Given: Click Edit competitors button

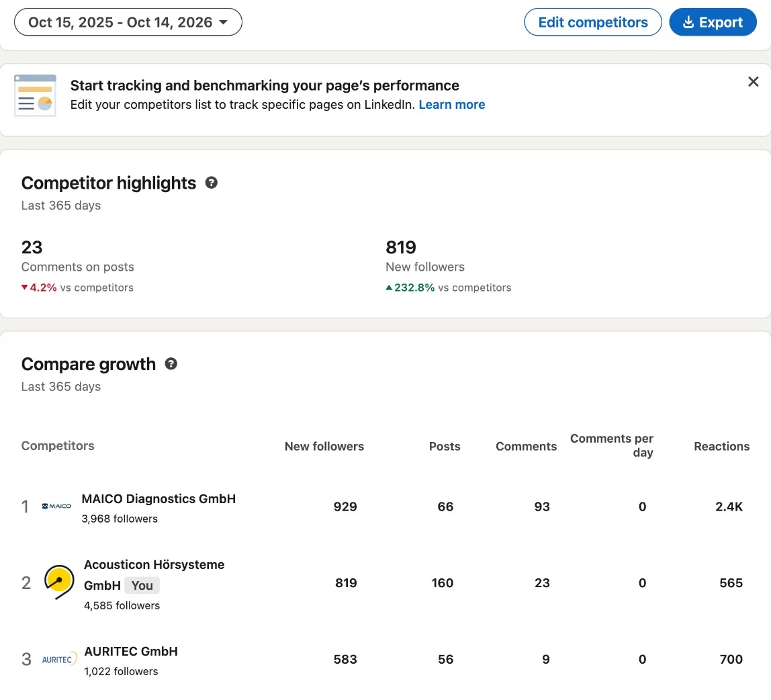Looking at the screenshot, I should (x=592, y=22).
